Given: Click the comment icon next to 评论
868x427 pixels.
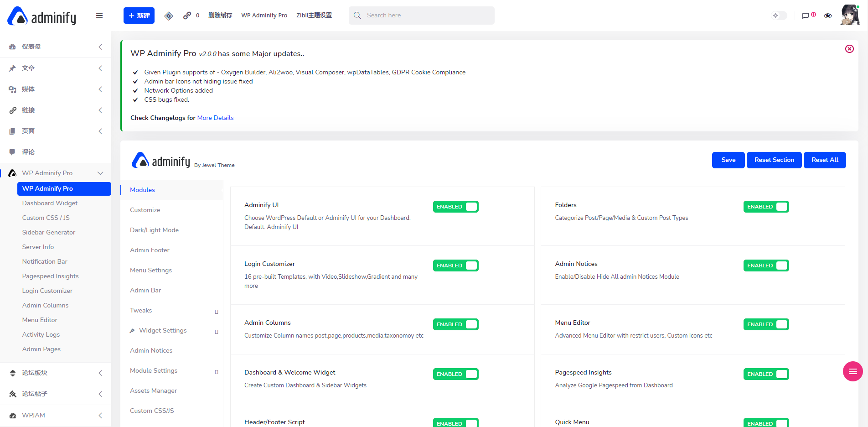Looking at the screenshot, I should click(13, 152).
